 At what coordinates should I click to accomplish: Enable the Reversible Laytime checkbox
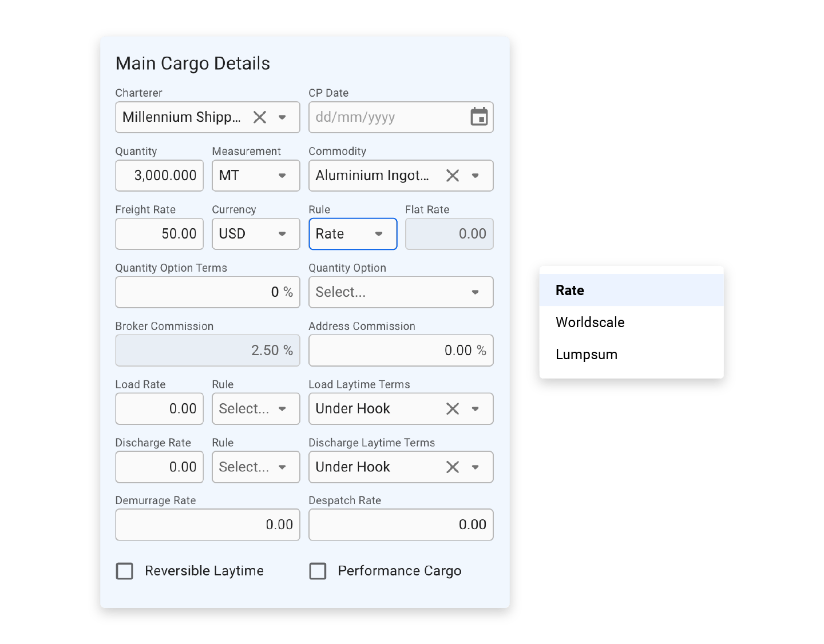(x=125, y=571)
